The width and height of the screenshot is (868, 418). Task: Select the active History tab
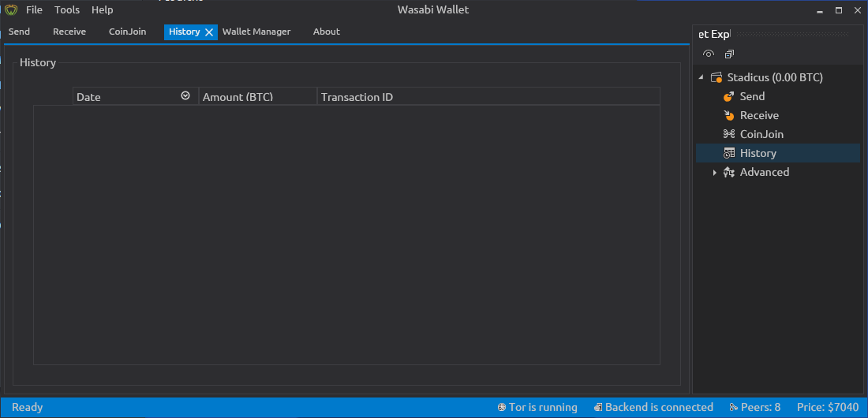coord(185,32)
